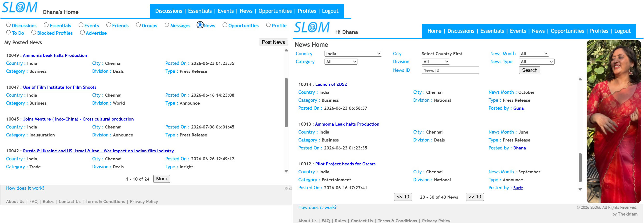Click How does it work? on Dhana's Home
The width and height of the screenshot is (644, 223).
point(25,188)
